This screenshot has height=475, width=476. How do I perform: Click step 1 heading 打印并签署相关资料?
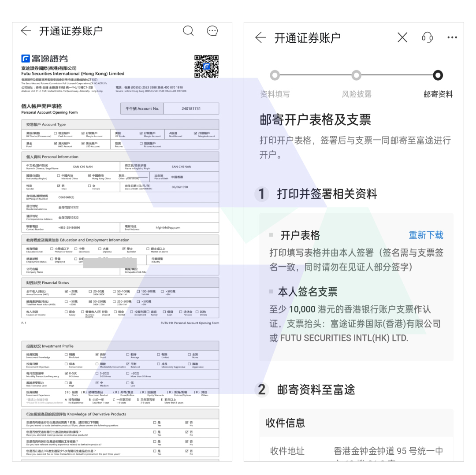click(x=327, y=193)
